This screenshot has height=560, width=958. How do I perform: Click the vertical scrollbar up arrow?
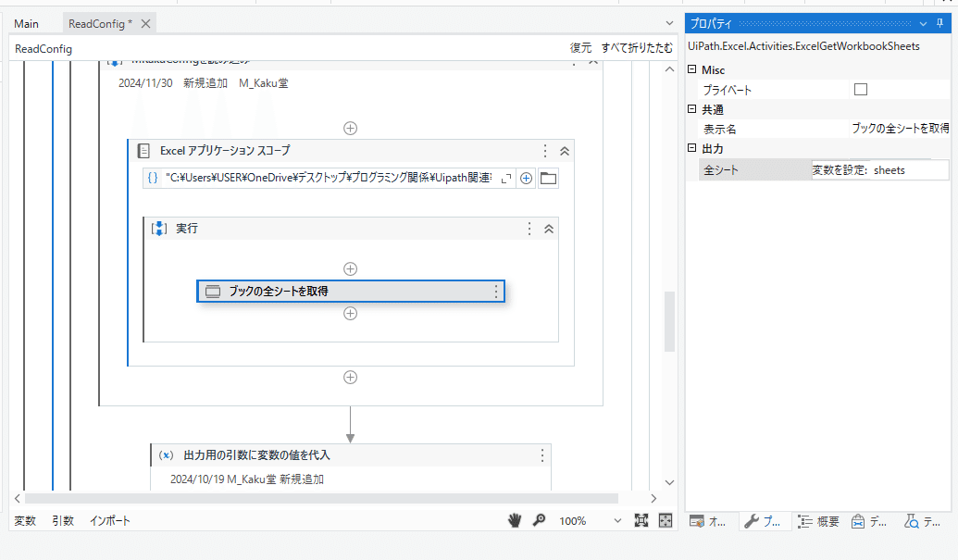(x=669, y=69)
